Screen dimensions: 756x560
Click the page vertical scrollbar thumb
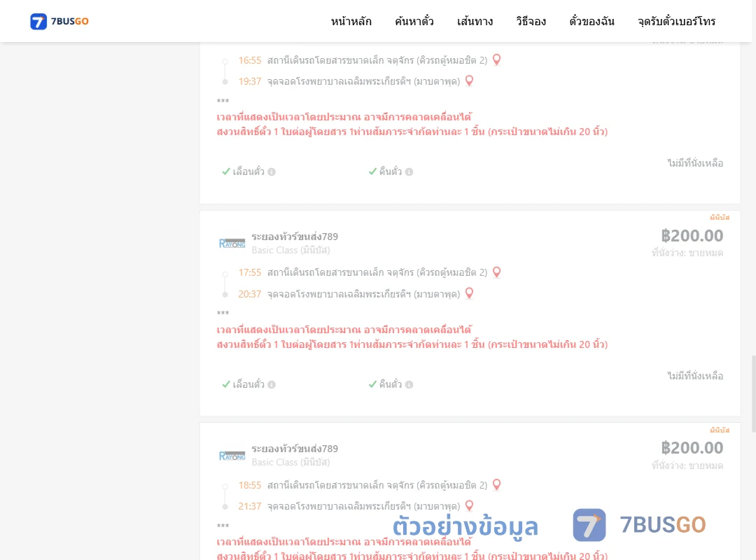tap(754, 393)
